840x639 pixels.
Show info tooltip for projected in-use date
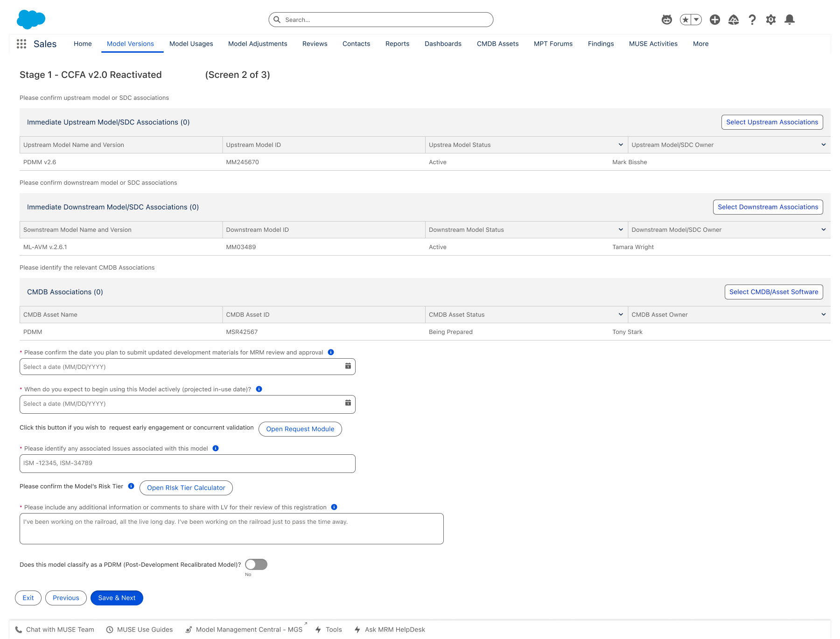pos(259,389)
